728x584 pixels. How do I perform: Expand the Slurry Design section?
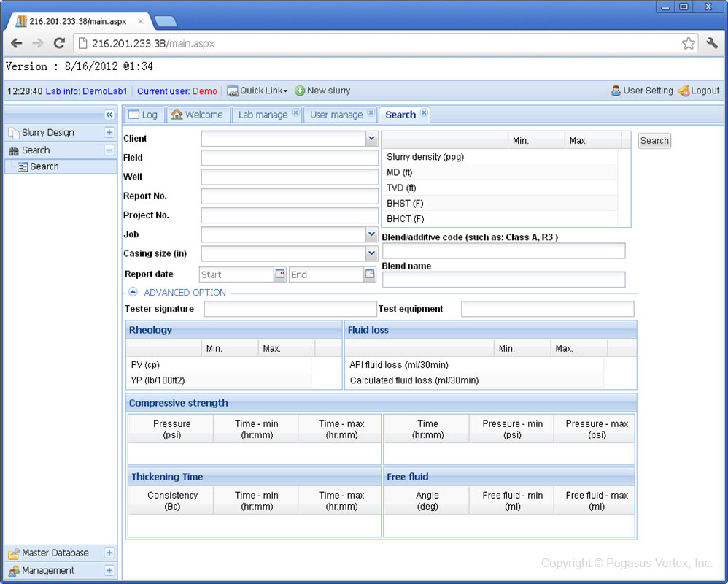pyautogui.click(x=109, y=132)
